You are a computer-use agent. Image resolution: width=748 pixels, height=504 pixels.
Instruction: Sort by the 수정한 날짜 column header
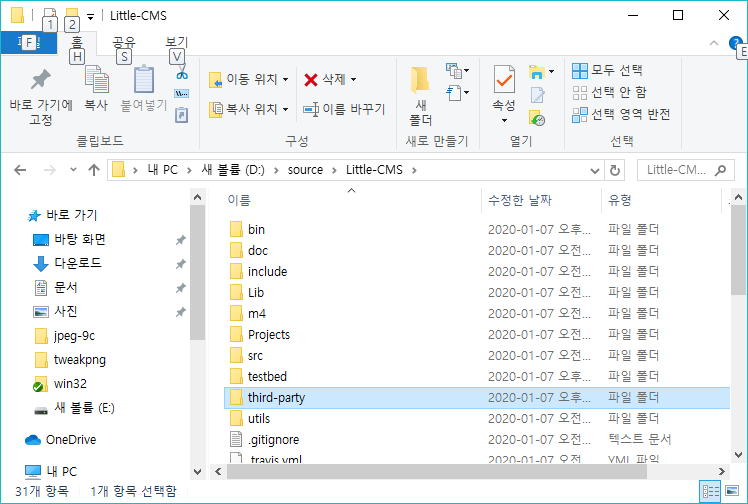(541, 200)
